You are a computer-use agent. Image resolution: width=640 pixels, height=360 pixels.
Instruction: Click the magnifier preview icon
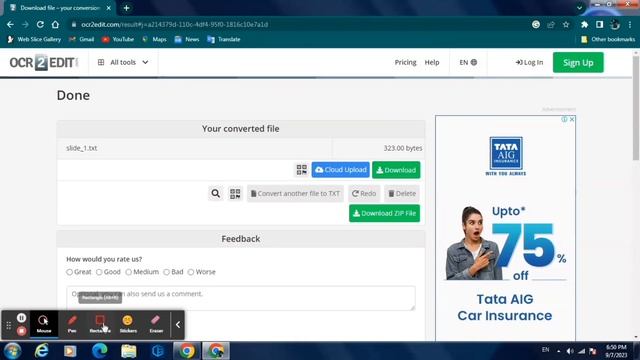tap(216, 193)
